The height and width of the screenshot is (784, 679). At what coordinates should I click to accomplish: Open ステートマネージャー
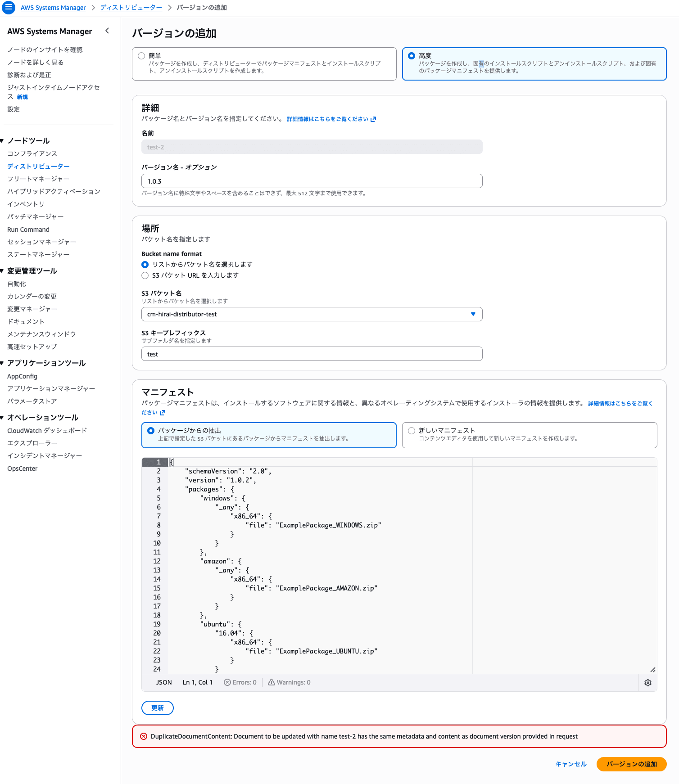click(38, 254)
